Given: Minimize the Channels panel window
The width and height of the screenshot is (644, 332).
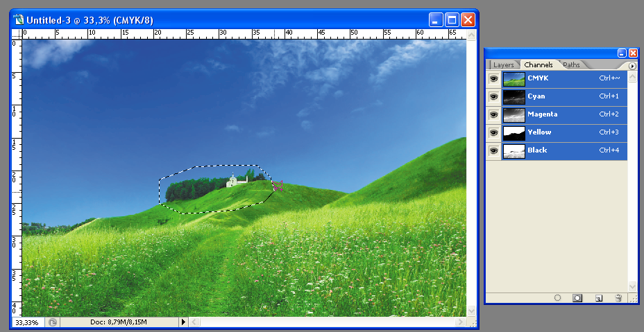Looking at the screenshot, I should coord(622,53).
